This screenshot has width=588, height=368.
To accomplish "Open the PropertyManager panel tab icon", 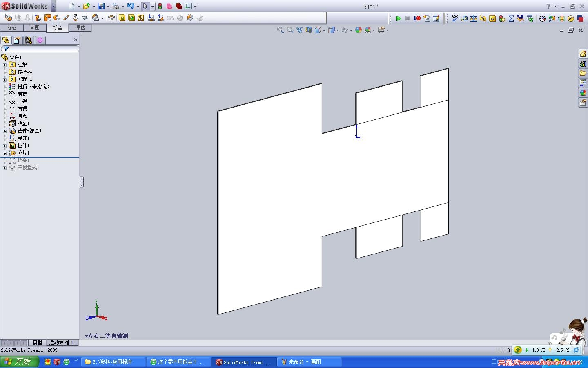I will click(x=17, y=40).
